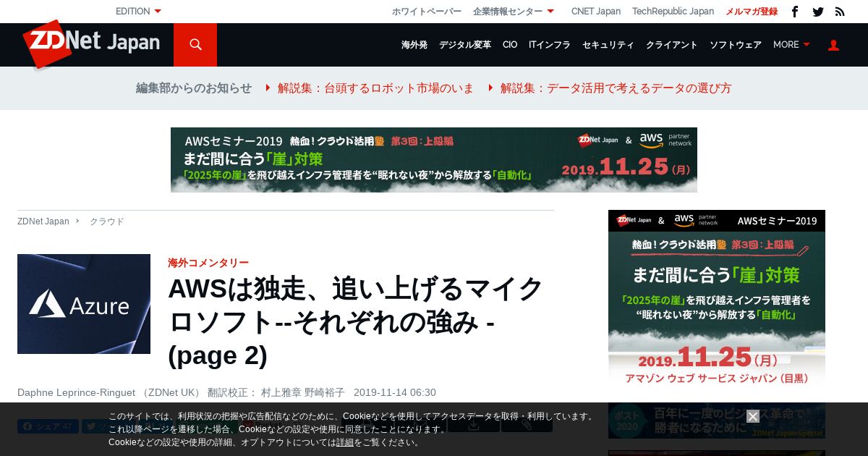Open the ZDNet Twitter icon
The width and height of the screenshot is (868, 456).
818,12
